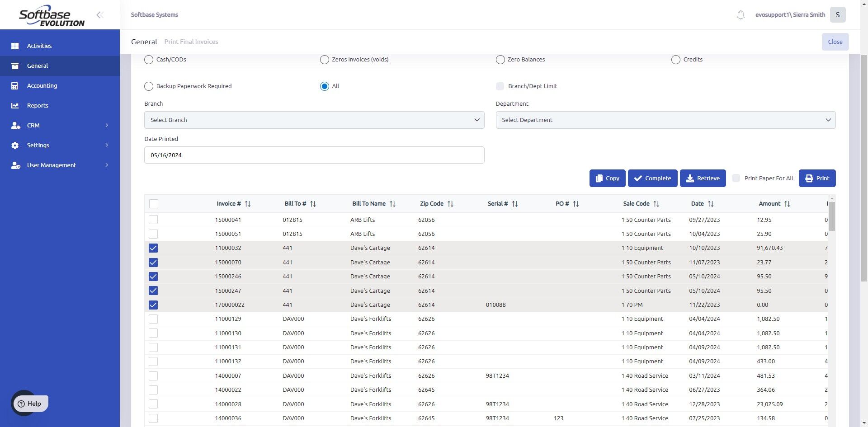868x427 pixels.
Task: Open the Select Branch dropdown
Action: coord(314,120)
